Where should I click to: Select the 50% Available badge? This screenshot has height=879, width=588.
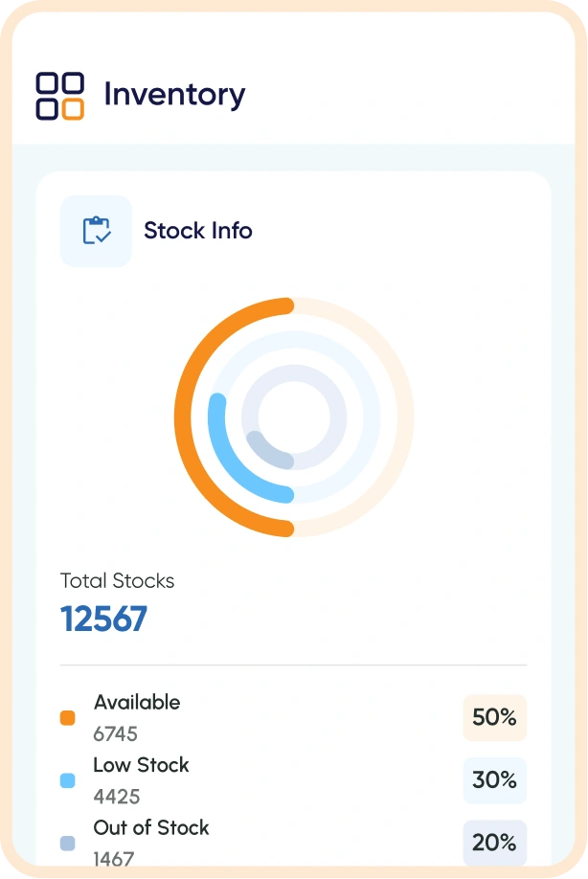pos(494,717)
